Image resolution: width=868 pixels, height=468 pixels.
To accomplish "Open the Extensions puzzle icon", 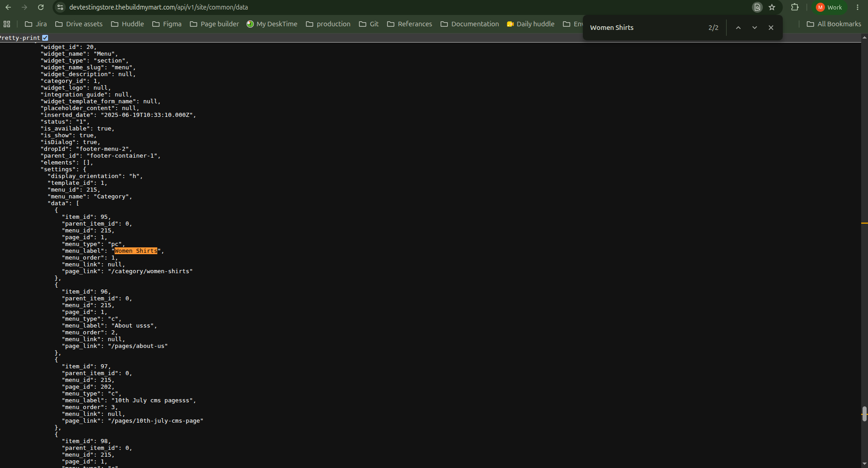I will [x=795, y=7].
